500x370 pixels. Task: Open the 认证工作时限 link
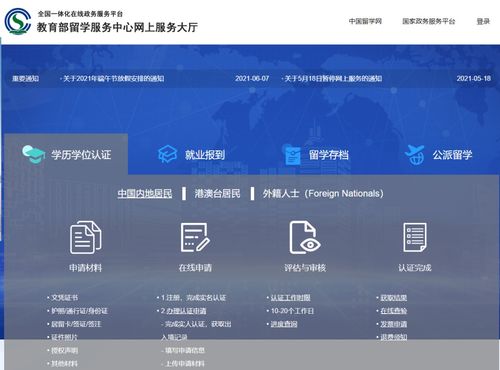(x=290, y=298)
